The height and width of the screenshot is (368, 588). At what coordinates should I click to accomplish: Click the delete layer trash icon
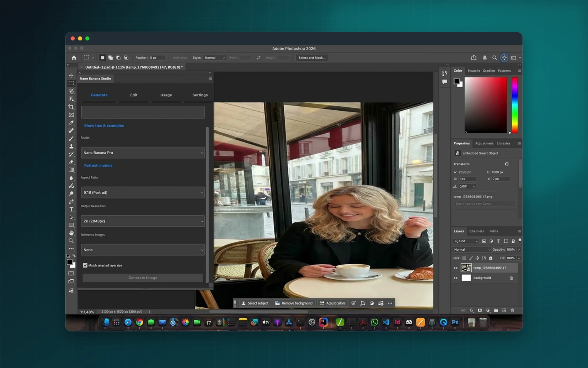coord(512,310)
